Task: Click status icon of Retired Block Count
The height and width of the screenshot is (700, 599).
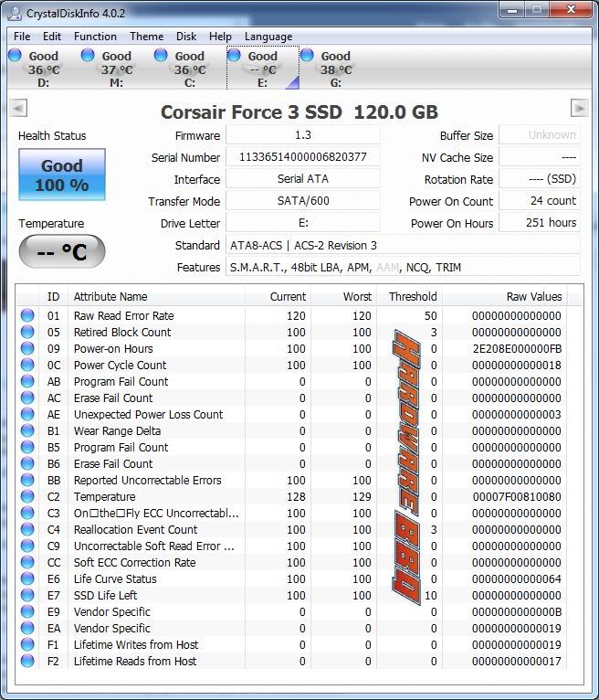Action: pyautogui.click(x=27, y=332)
